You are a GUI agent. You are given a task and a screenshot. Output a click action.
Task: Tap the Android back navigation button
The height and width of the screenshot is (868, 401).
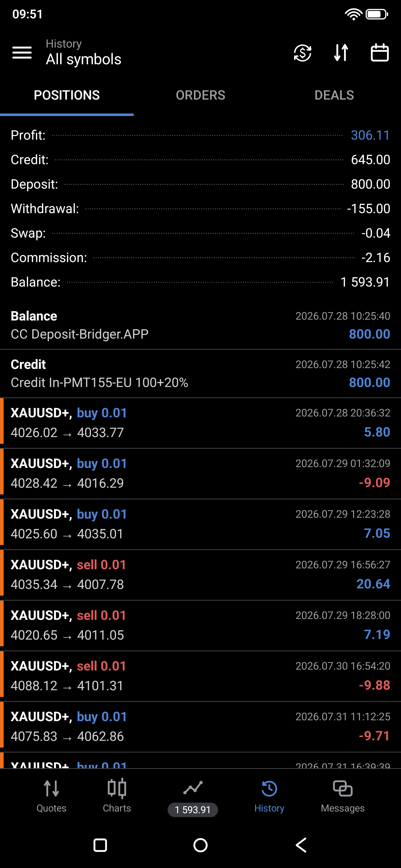[x=301, y=845]
